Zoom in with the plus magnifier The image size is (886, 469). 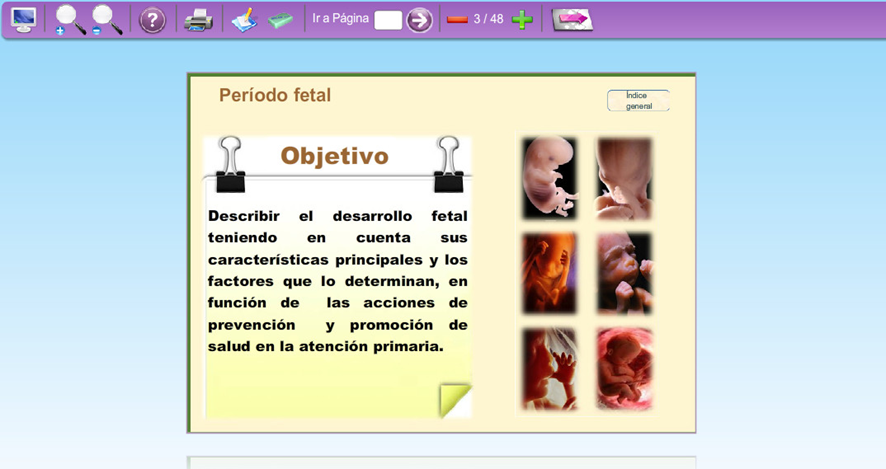(x=70, y=20)
